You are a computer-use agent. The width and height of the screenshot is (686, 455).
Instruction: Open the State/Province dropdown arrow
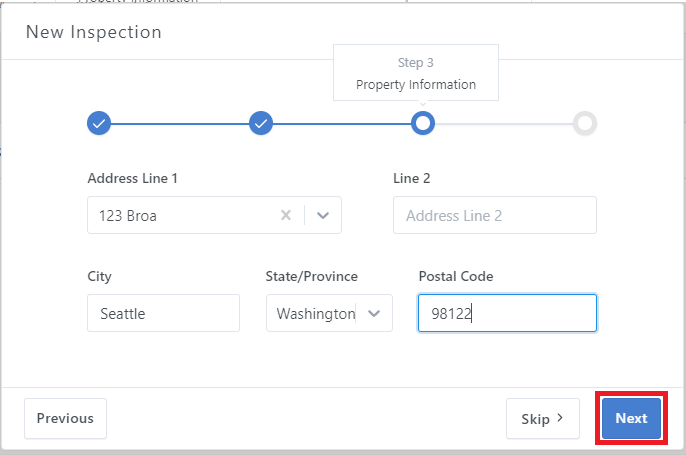click(374, 313)
